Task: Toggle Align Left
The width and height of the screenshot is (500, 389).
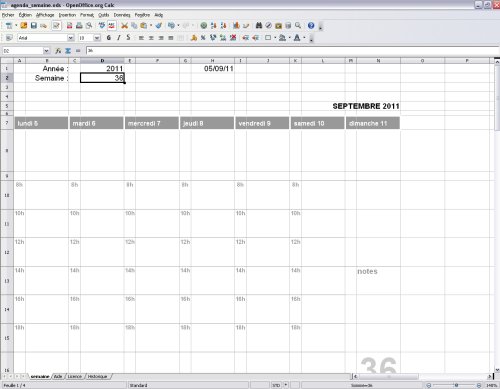Action: [141, 38]
